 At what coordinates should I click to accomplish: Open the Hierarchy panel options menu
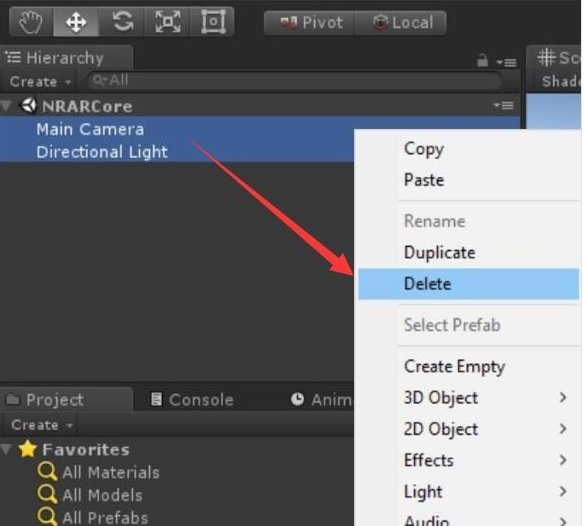pos(507,62)
